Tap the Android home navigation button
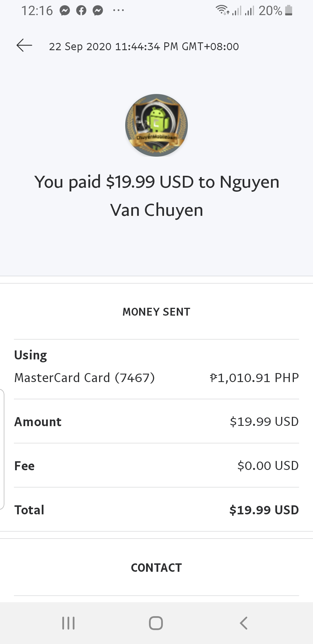The height and width of the screenshot is (644, 313). (156, 623)
